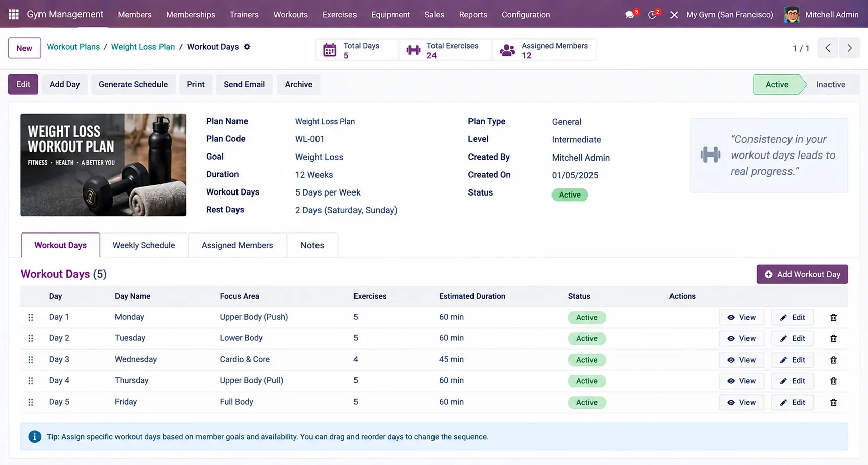This screenshot has height=465, width=868.
Task: Grab the Day 1 drag handle
Action: pyautogui.click(x=31, y=317)
